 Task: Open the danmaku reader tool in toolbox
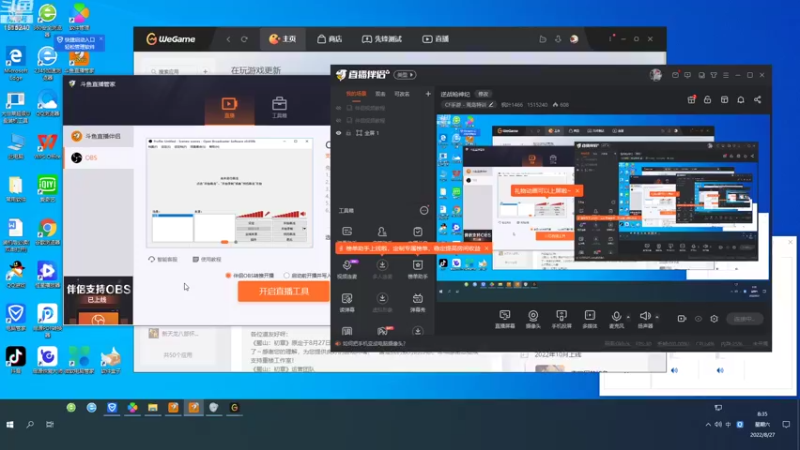click(x=347, y=302)
